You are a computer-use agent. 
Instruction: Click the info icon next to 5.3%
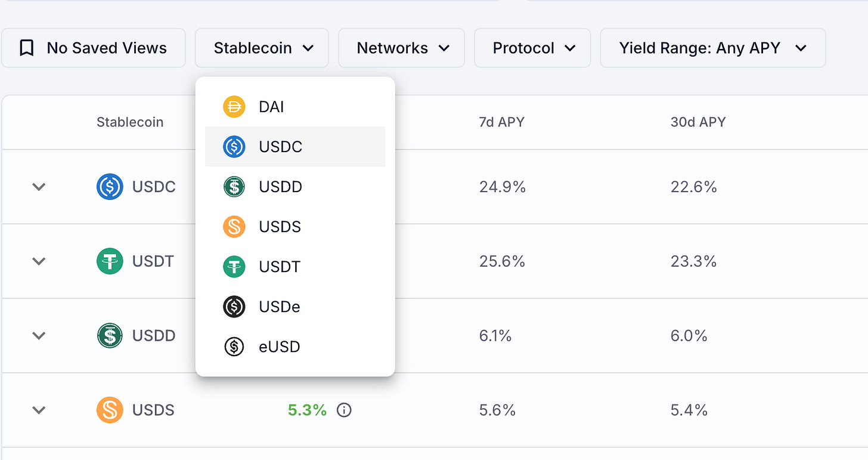tap(344, 410)
